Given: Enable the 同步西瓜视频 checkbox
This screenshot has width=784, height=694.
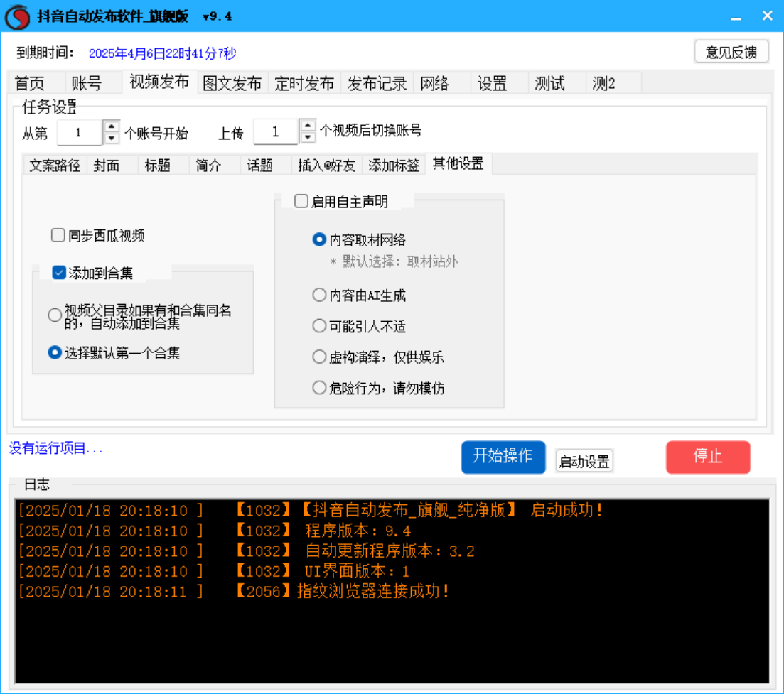Looking at the screenshot, I should pyautogui.click(x=58, y=235).
